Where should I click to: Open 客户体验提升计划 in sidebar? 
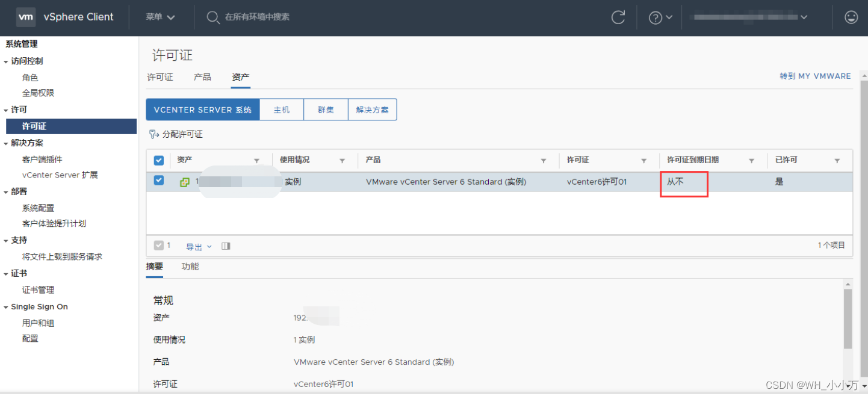coord(54,223)
